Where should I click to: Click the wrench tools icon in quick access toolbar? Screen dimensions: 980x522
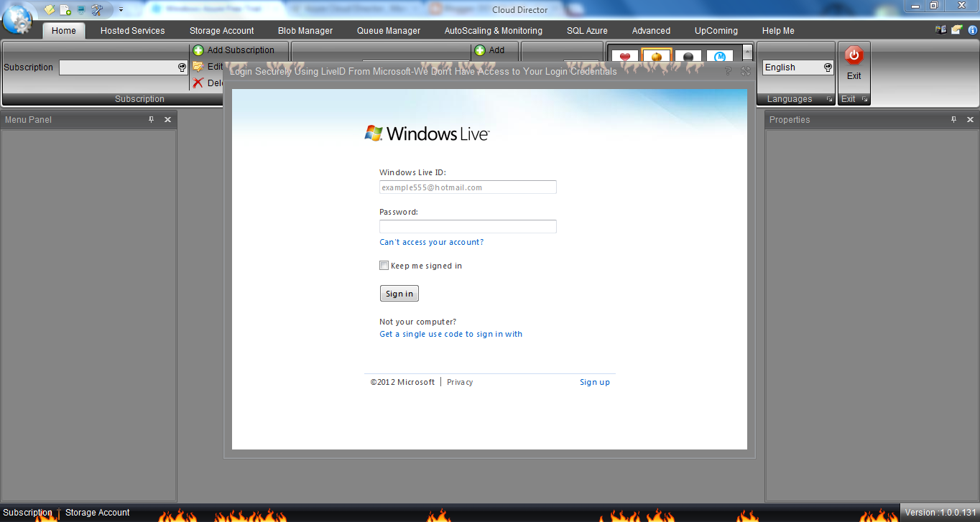click(x=97, y=10)
